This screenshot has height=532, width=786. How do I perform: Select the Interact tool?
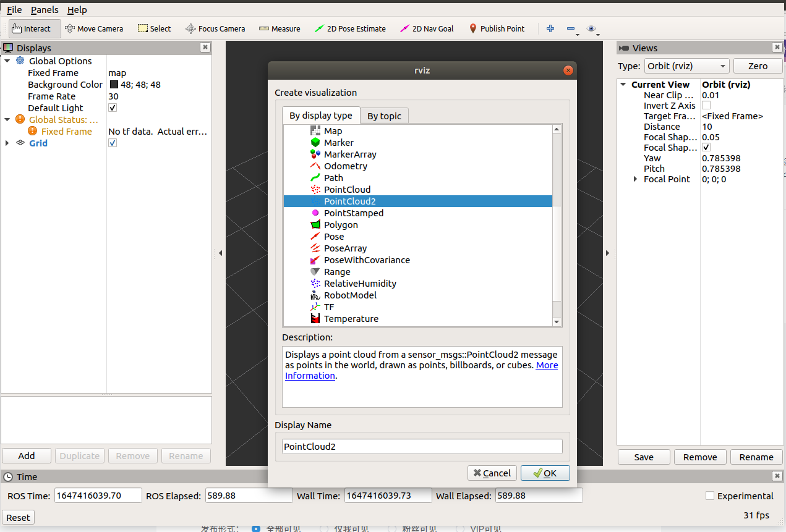35,28
